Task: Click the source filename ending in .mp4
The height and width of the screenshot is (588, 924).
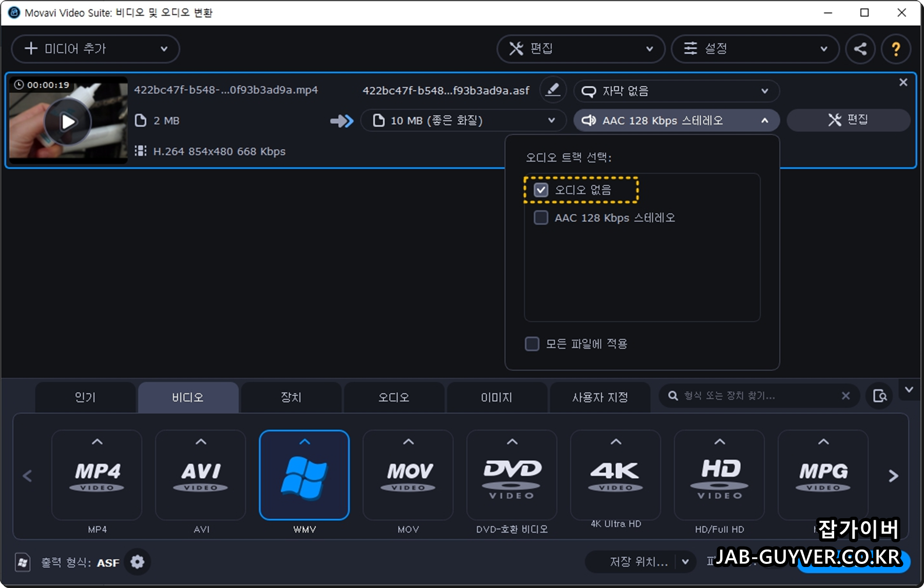Action: tap(226, 90)
